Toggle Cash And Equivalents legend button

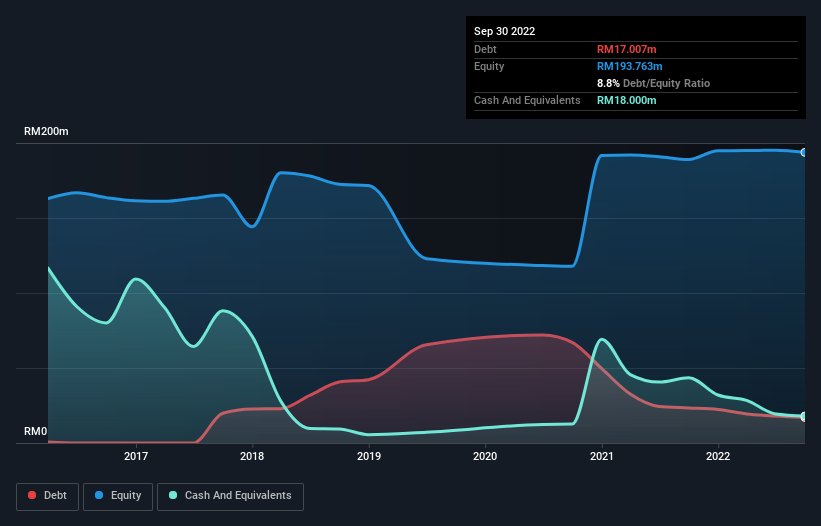click(230, 496)
